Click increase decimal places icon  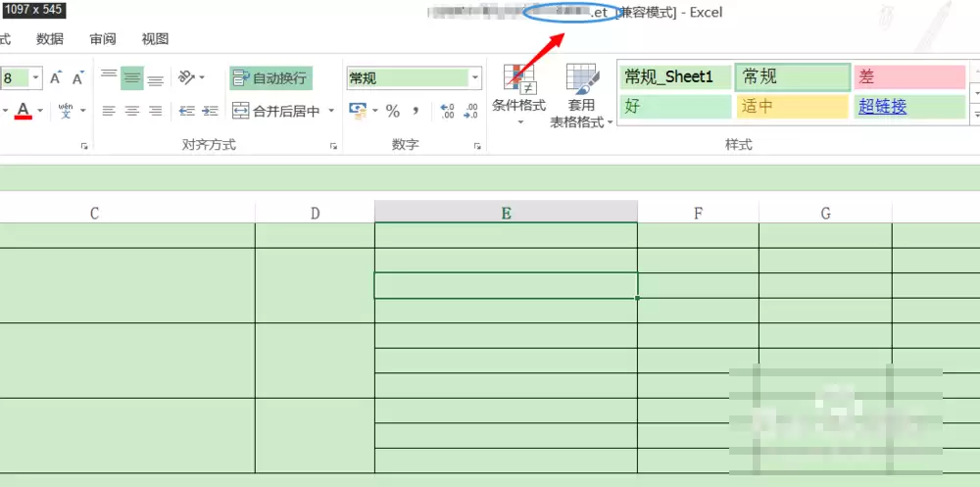448,112
